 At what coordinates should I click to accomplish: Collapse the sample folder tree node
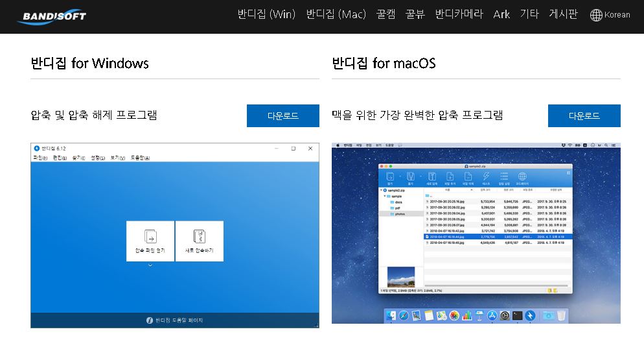pyautogui.click(x=385, y=196)
